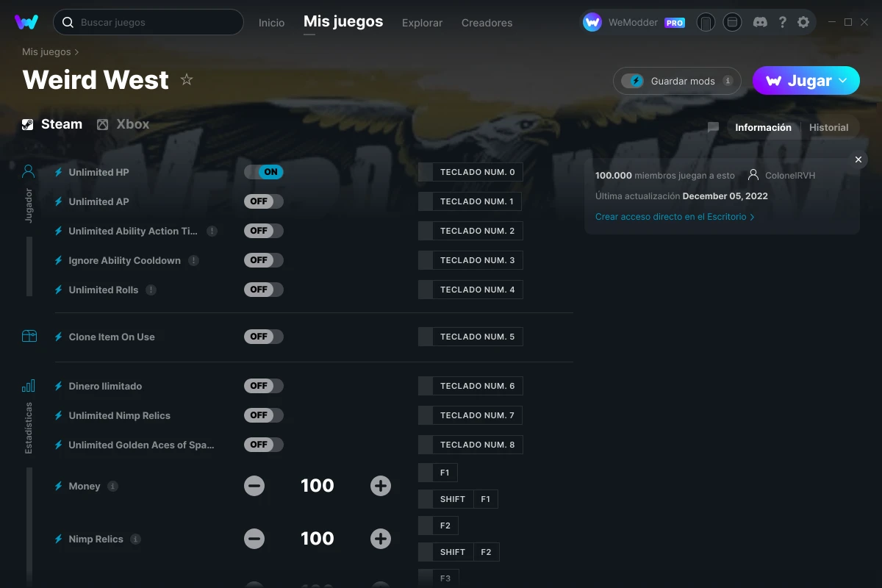
Task: Show info for Unlimited Ability Action Time
Action: (x=212, y=231)
